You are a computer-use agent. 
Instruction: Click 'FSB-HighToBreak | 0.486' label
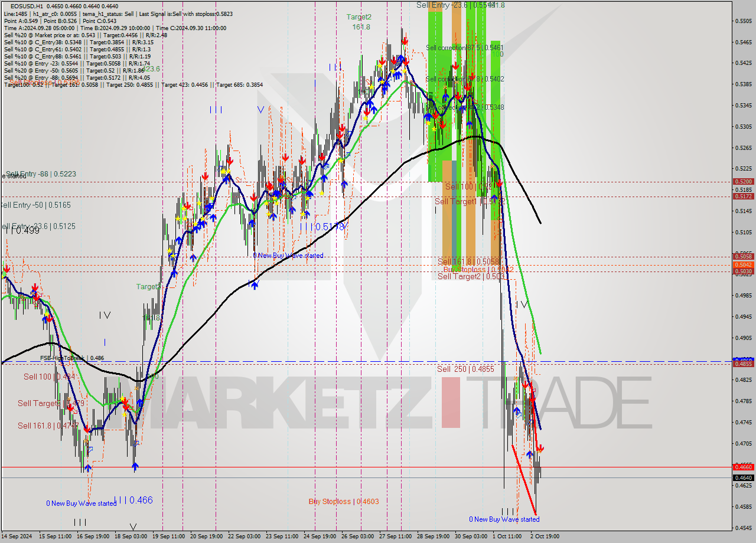coord(72,358)
